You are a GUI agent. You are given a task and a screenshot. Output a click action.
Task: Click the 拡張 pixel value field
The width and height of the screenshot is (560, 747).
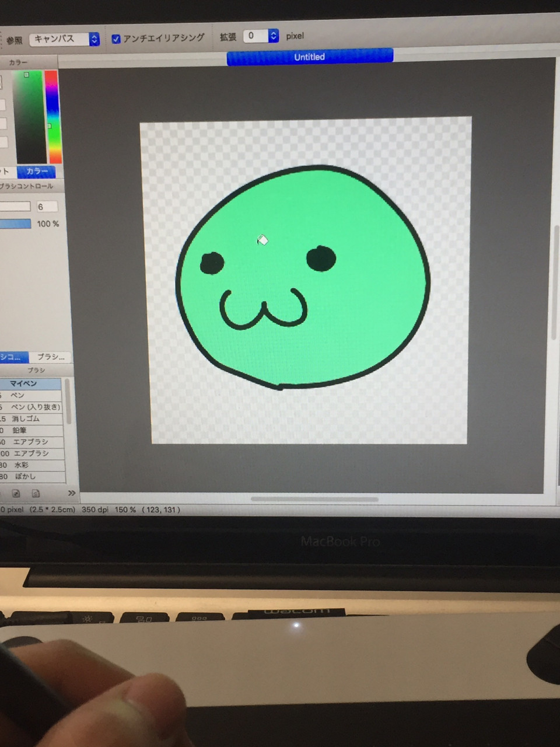(254, 36)
